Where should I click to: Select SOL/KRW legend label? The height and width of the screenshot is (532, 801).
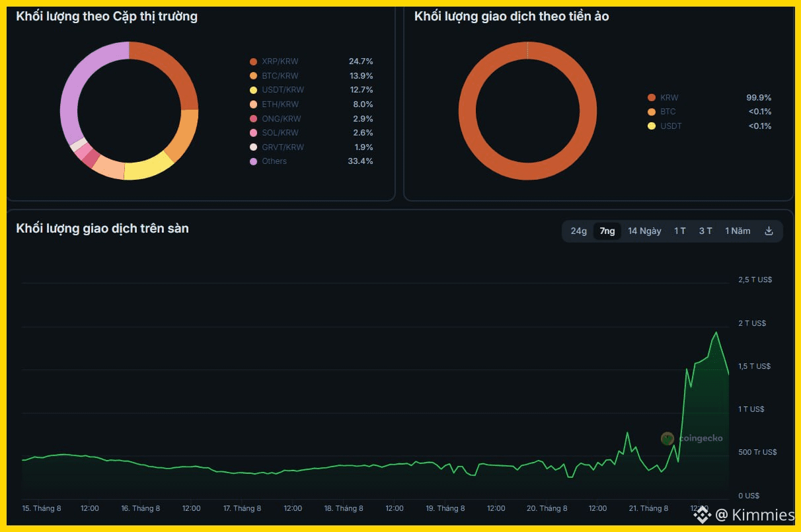point(280,133)
